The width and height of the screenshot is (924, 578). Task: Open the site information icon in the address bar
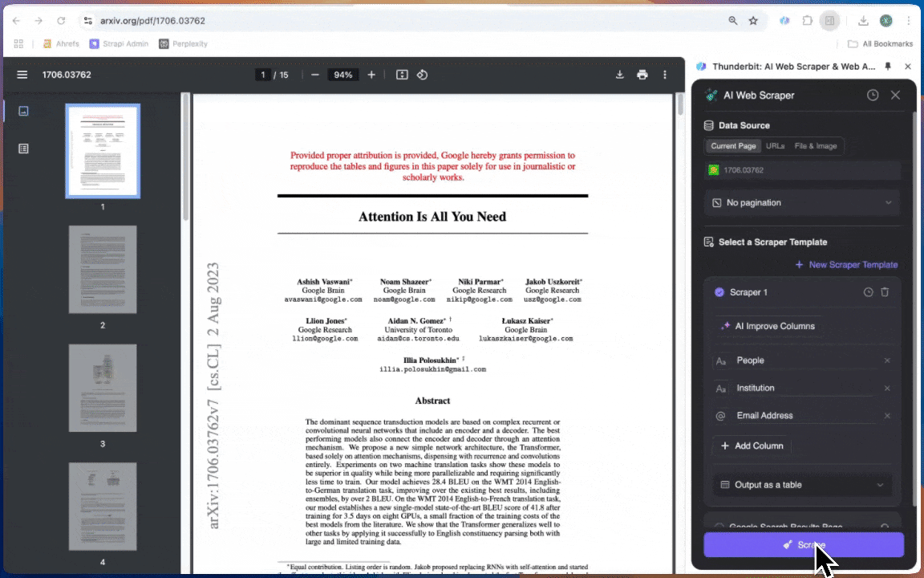87,21
